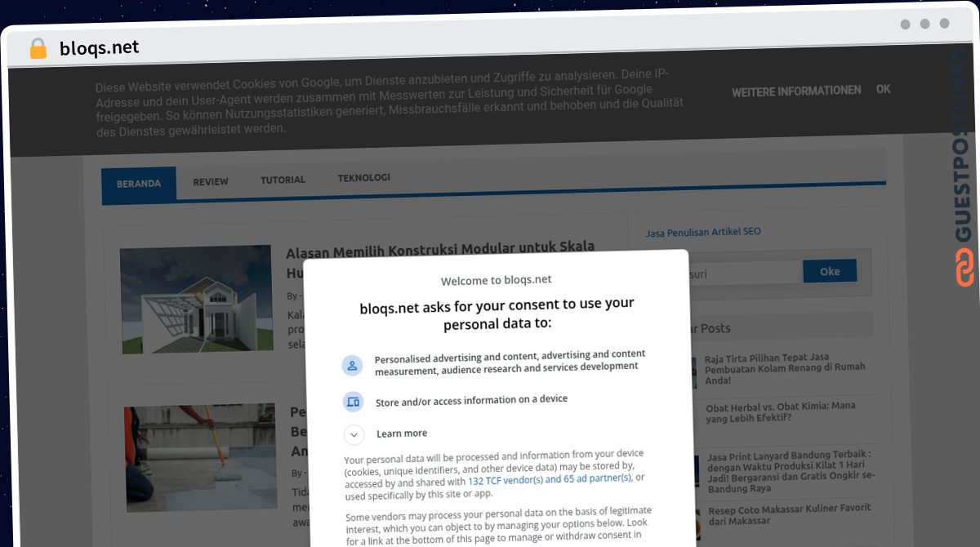Expand the Learn more section via its chevron
This screenshot has height=547, width=980.
(x=354, y=434)
